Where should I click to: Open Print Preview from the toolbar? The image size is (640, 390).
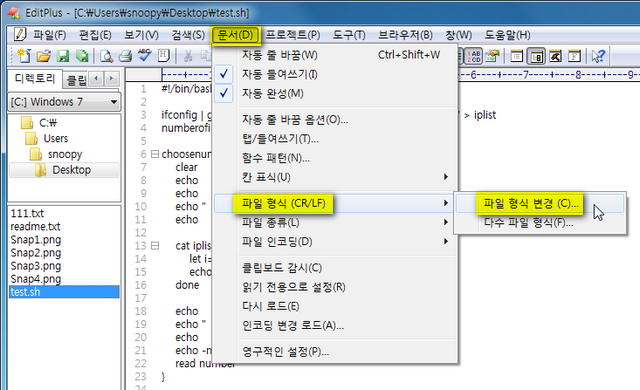tap(107, 56)
